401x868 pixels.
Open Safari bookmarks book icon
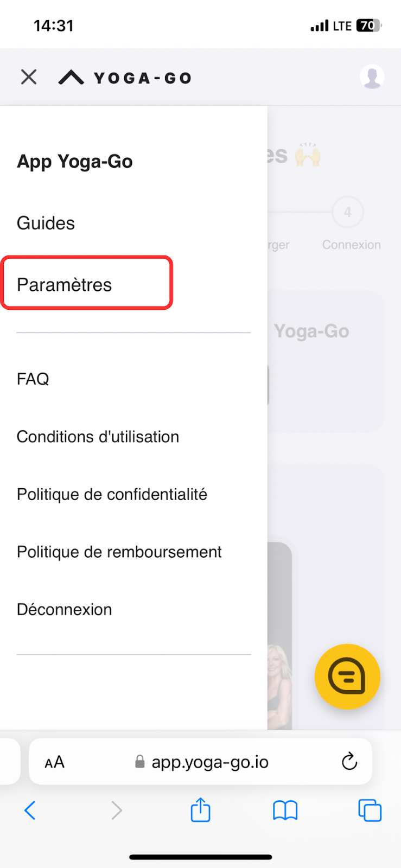[x=285, y=811]
